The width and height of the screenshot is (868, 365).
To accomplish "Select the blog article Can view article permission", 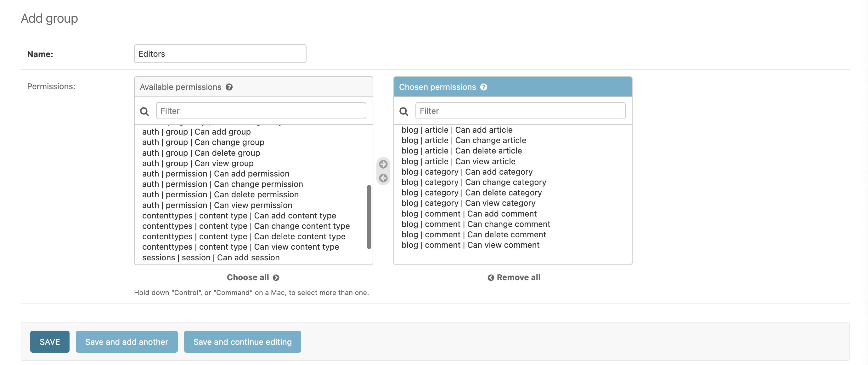I will coord(458,161).
